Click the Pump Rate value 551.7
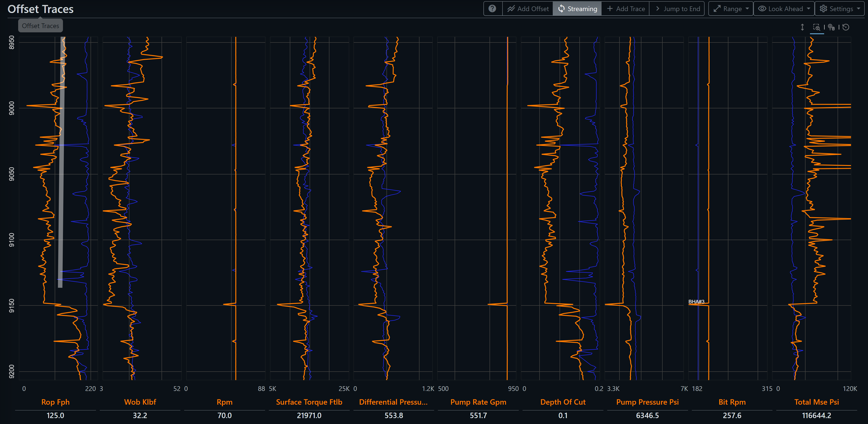This screenshot has height=424, width=868. tap(478, 416)
